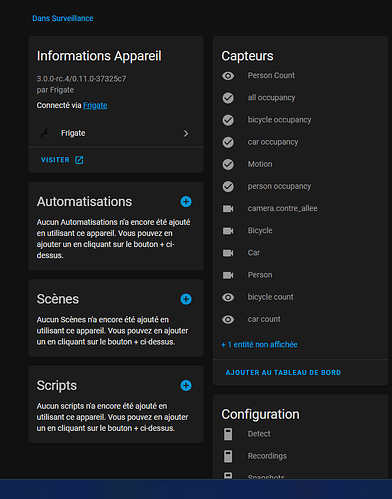Click the eye icon beside Person Count
The height and width of the screenshot is (499, 392).
[228, 76]
